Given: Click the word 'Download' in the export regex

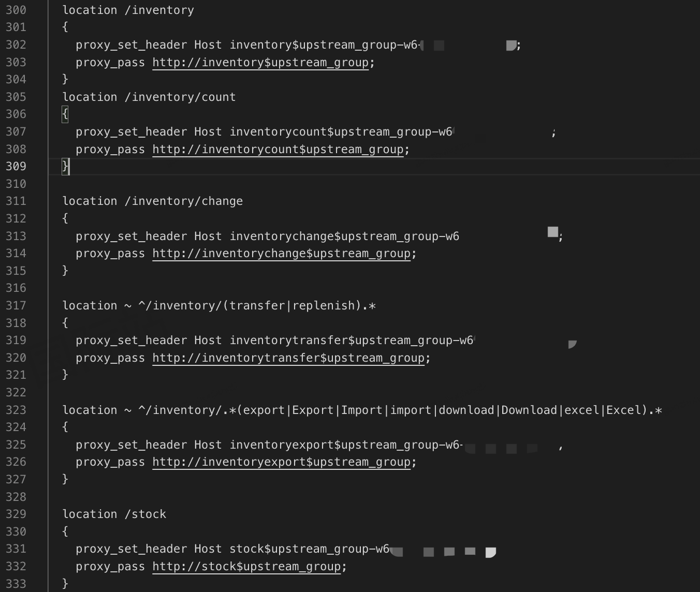Looking at the screenshot, I should coord(529,410).
